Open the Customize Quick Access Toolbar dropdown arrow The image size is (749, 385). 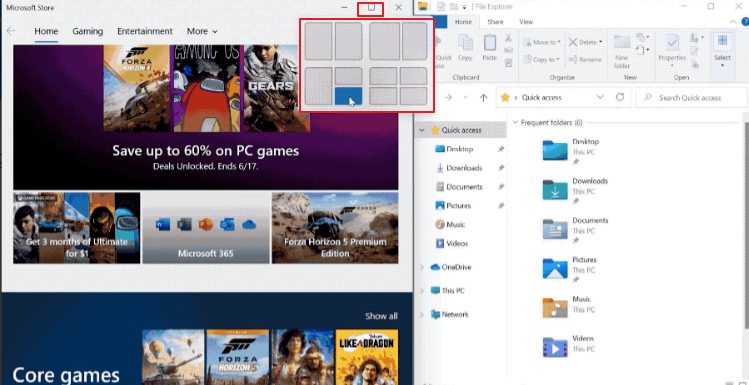coord(464,7)
